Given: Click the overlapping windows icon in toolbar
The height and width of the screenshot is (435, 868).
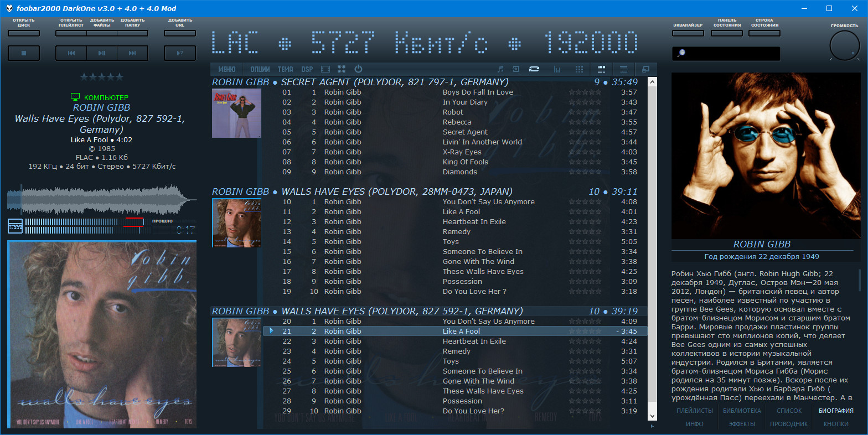Looking at the screenshot, I should click(x=645, y=69).
